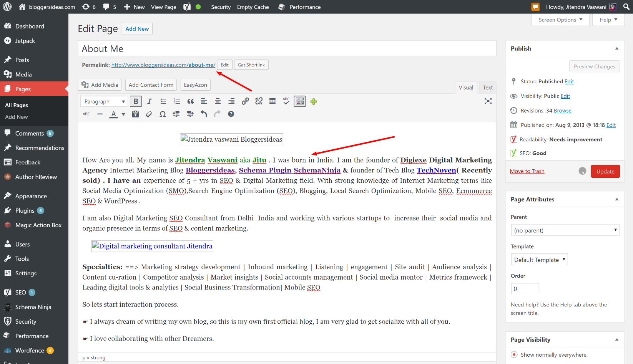Undo the last edit in the editor

point(204,114)
